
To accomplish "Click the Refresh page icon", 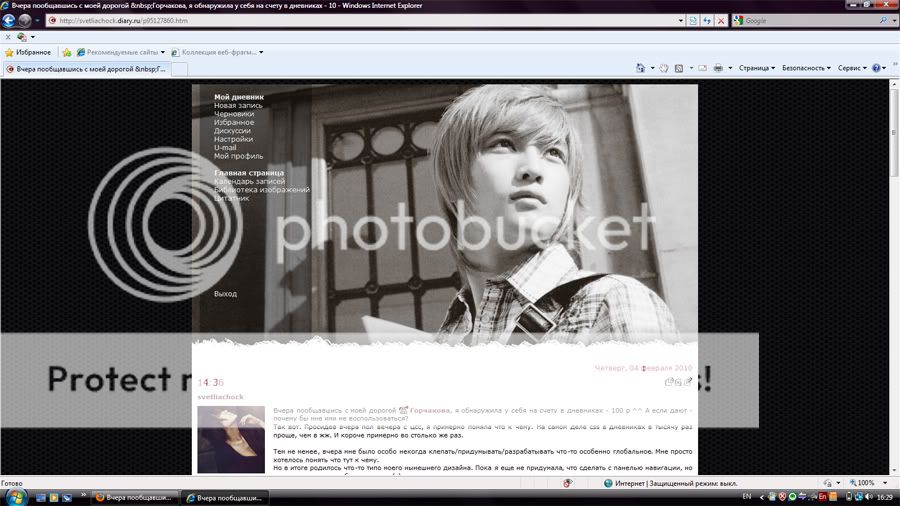I will coord(707,20).
